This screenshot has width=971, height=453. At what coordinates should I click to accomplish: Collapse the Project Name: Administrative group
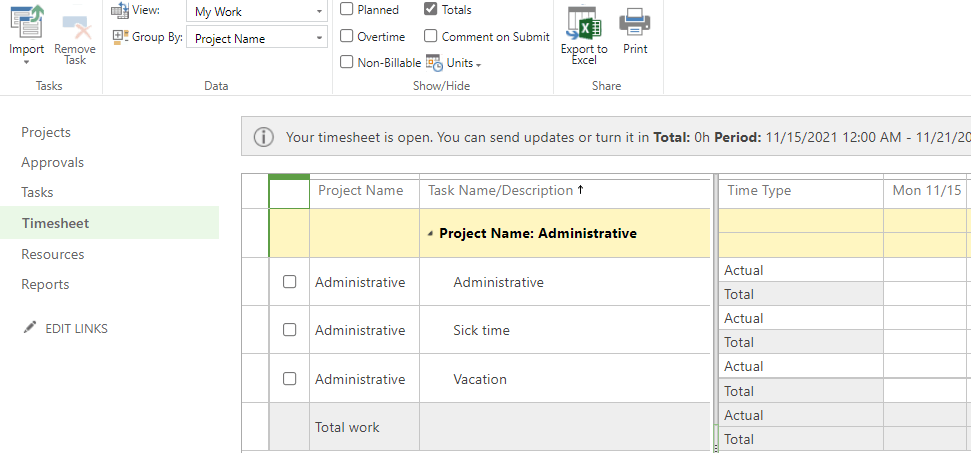(430, 234)
